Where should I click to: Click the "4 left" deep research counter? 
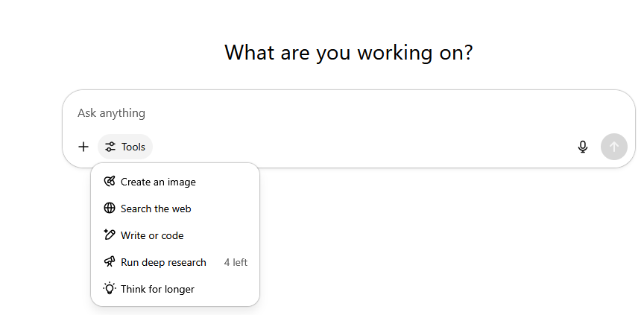coord(236,262)
